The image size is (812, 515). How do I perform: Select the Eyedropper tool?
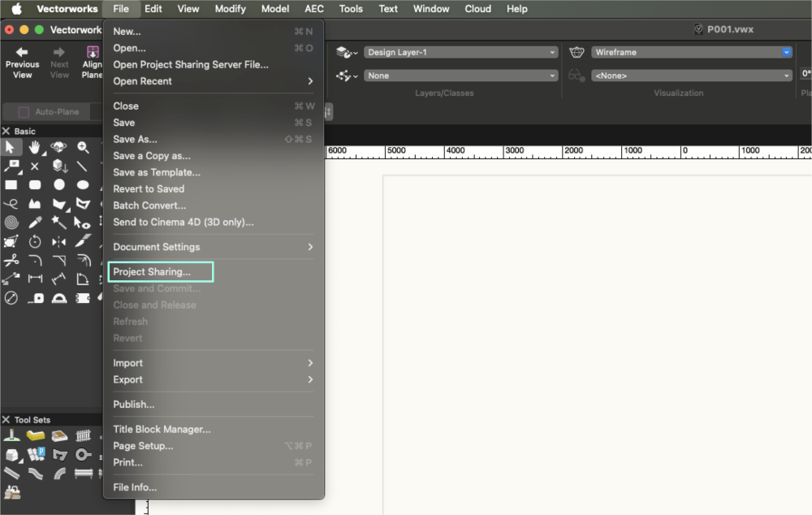[35, 223]
